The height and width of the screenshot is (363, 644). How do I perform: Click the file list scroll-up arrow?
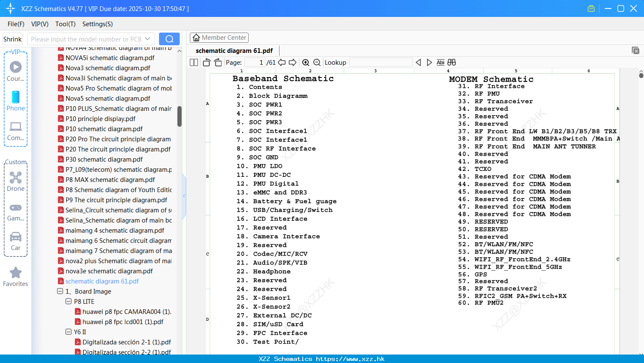coord(179,51)
